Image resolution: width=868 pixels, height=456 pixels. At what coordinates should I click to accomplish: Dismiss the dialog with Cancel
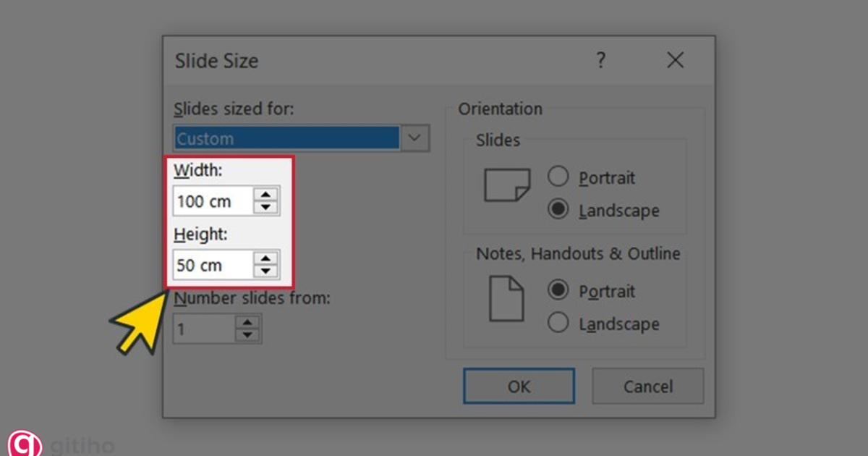pos(647,386)
